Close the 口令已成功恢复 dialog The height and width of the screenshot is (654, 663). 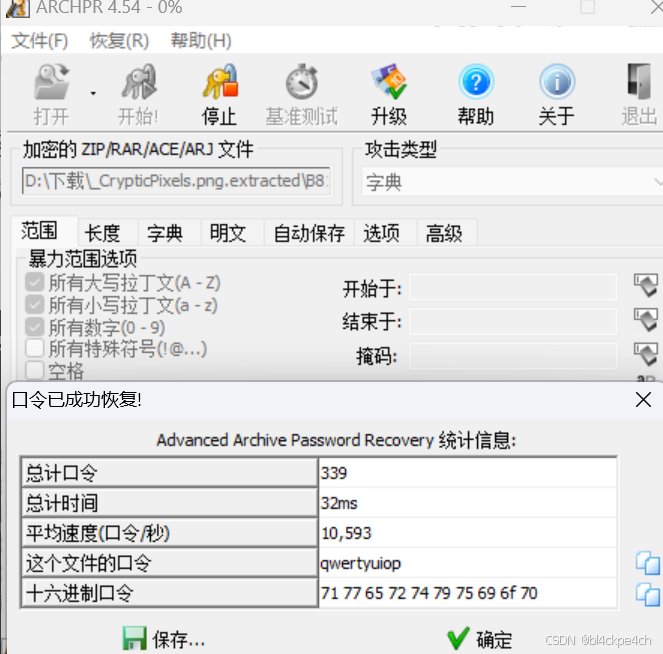click(x=643, y=400)
